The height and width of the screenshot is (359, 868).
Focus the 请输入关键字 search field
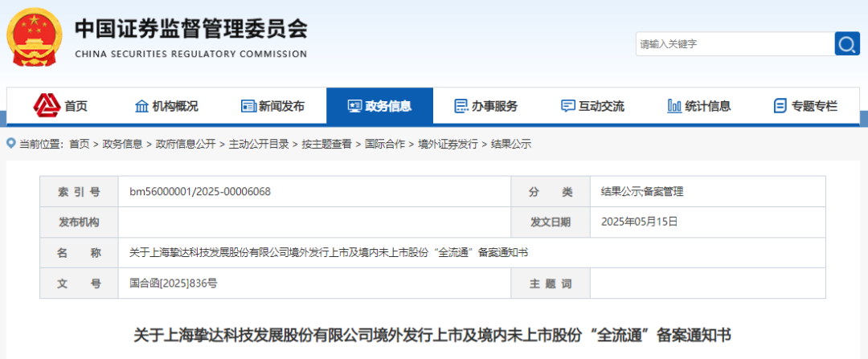click(735, 43)
